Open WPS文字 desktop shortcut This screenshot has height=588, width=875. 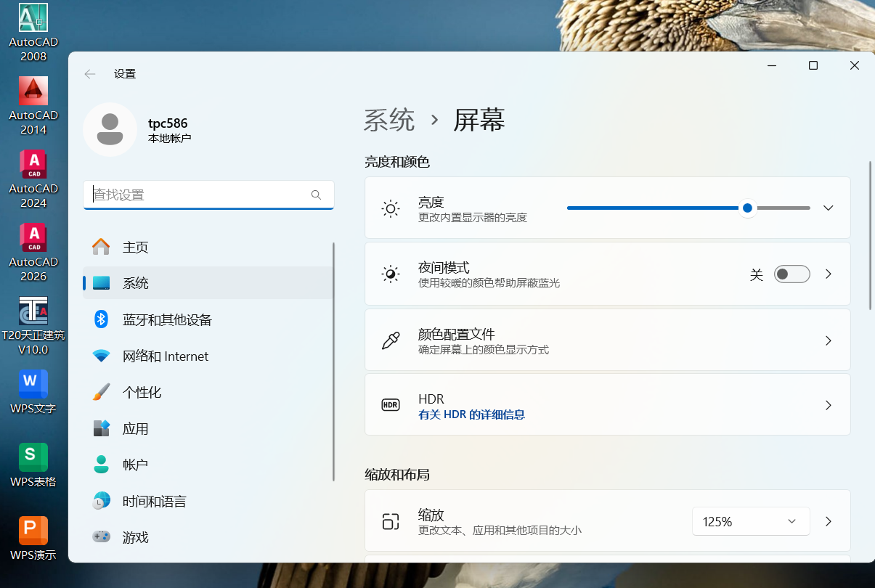tap(33, 392)
